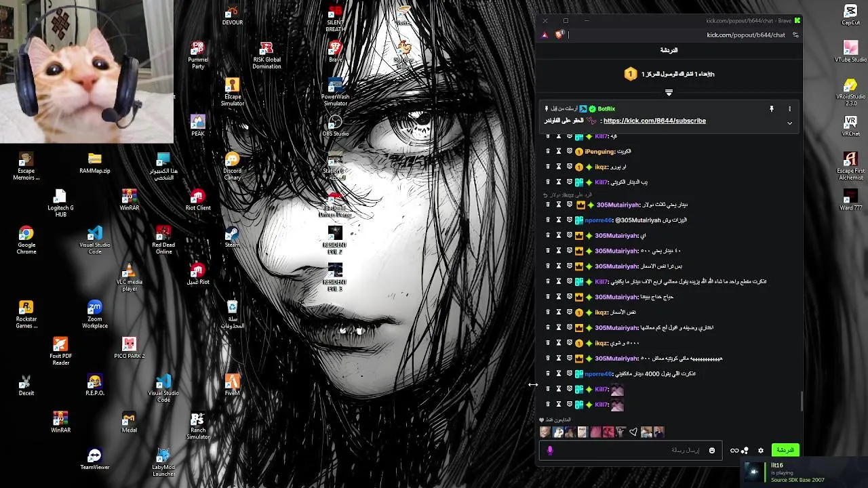Open Pummel Party desktop icon
Image resolution: width=868 pixels, height=488 pixels.
198,56
